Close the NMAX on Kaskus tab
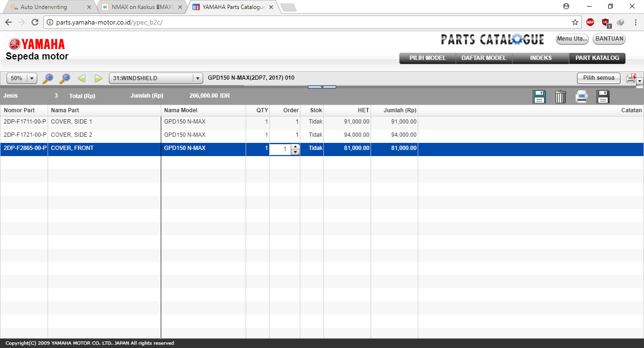Image resolution: width=644 pixels, height=348 pixels. tap(180, 7)
